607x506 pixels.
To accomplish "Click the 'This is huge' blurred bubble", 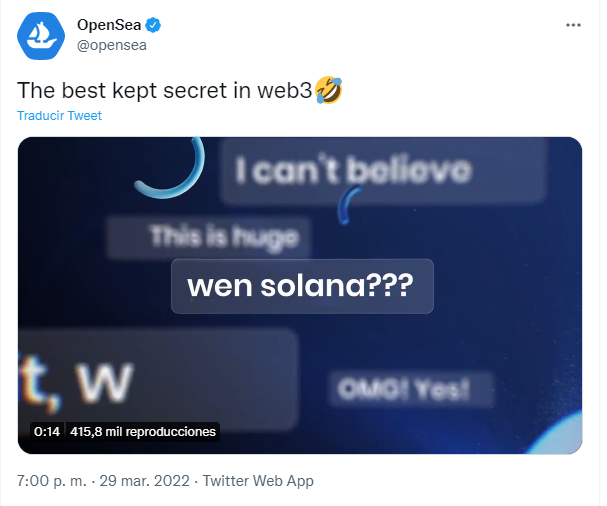I will coord(209,237).
